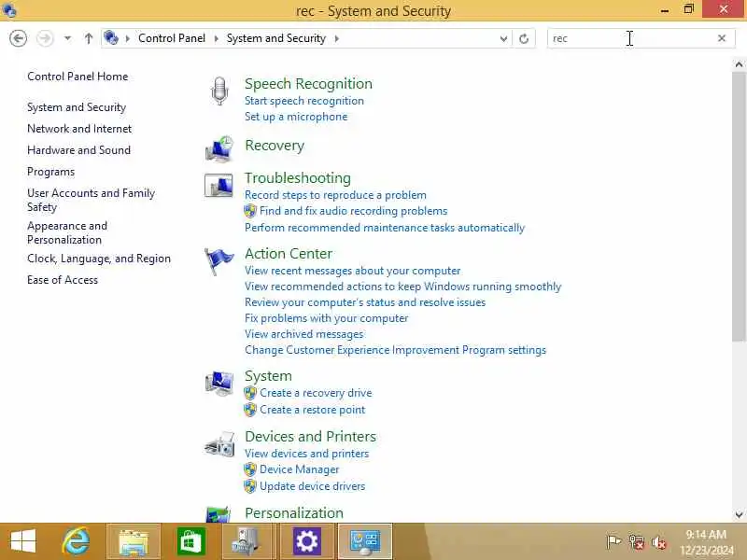The width and height of the screenshot is (747, 560).
Task: Click shield icon beside Create a recovery drive
Action: pos(250,393)
